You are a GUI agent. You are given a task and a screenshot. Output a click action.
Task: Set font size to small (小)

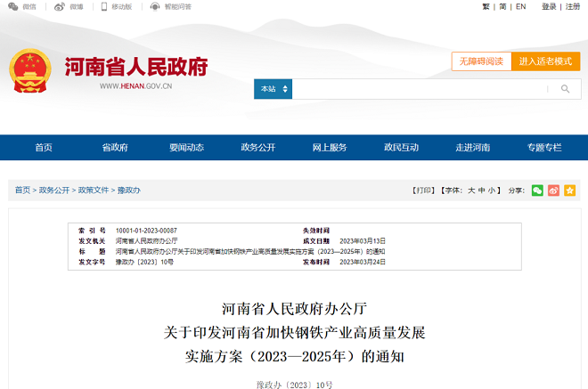493,190
